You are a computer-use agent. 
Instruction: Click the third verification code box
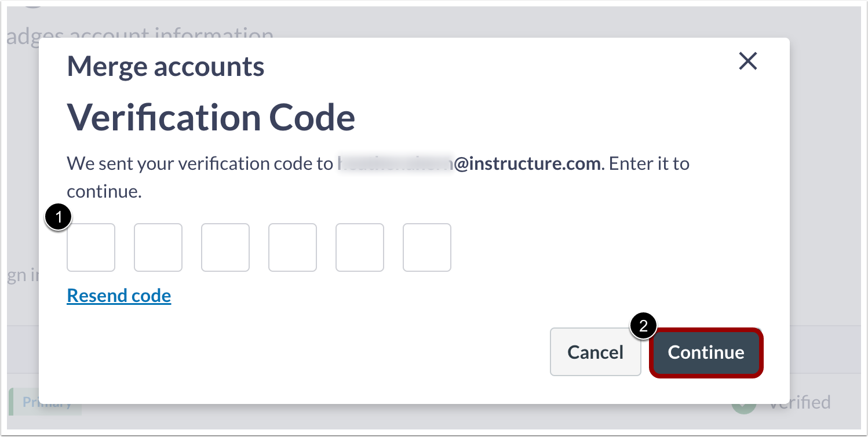pos(225,247)
